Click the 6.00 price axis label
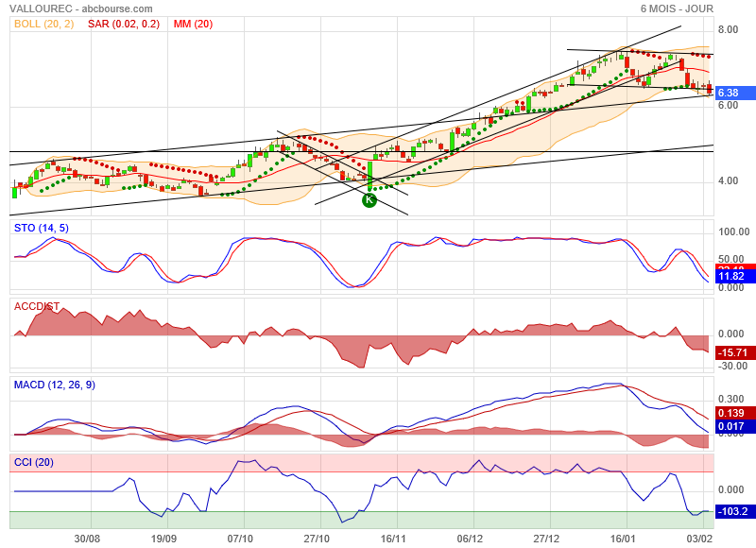The image size is (756, 548). [728, 106]
